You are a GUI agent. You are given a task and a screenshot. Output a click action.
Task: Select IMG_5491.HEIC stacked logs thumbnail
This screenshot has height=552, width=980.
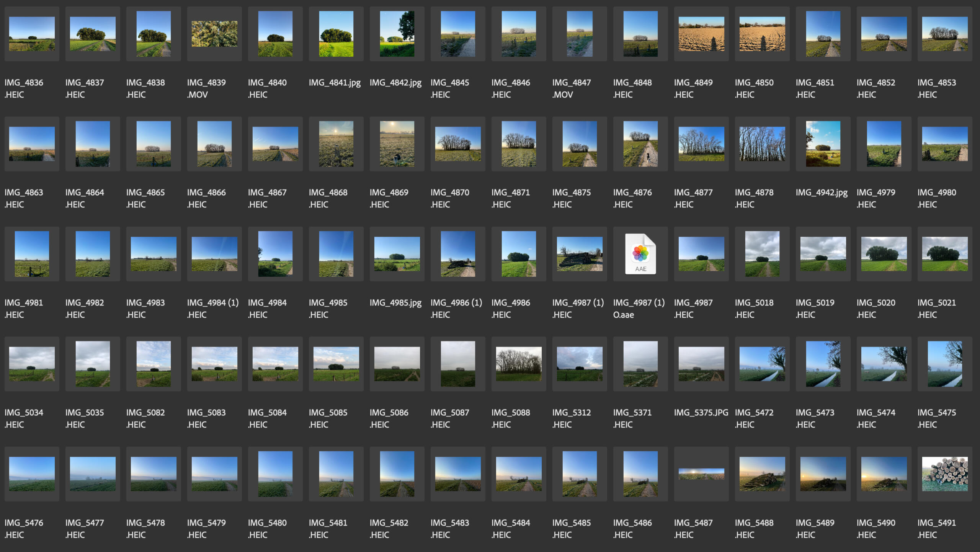click(x=944, y=474)
